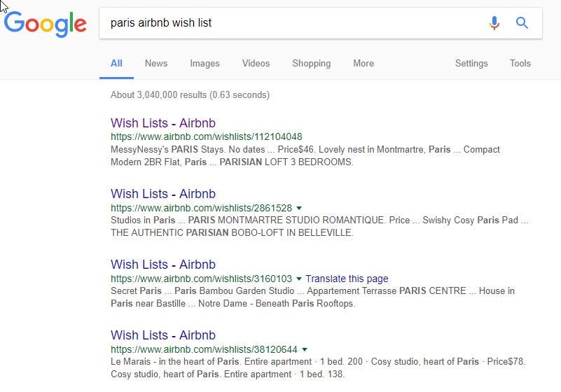
Task: Expand dropdown arrow next to wishlists/3160103 URL
Action: point(299,279)
